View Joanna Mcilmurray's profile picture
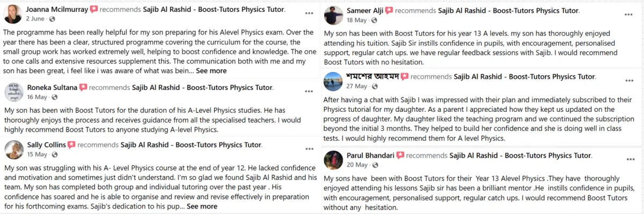The width and height of the screenshot is (644, 214). (x=13, y=14)
